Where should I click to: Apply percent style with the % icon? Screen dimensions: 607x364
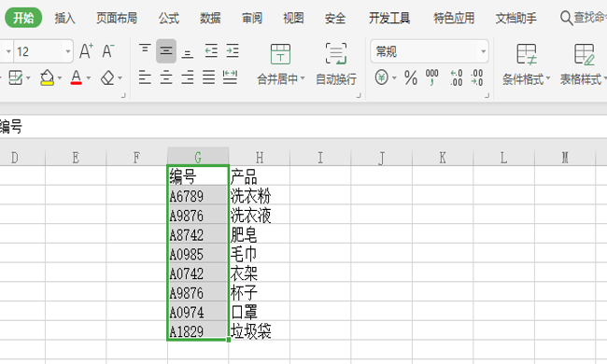click(411, 78)
